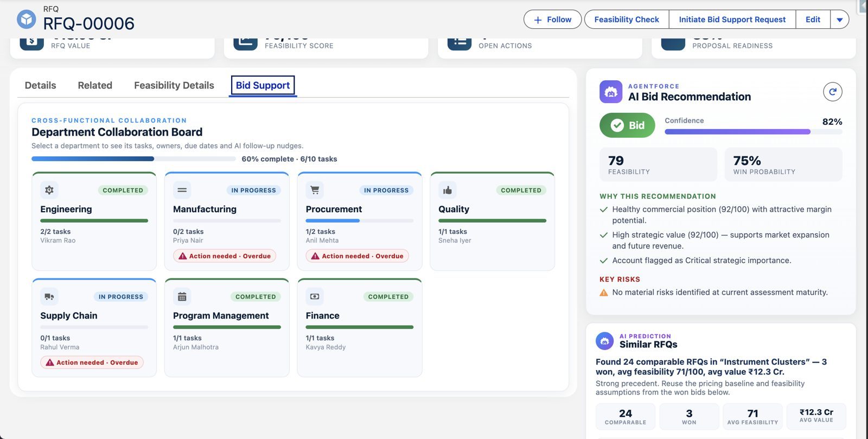Screen dimensions: 868x439
Task: Click the Procurement overdue warning icon
Action: tap(315, 256)
